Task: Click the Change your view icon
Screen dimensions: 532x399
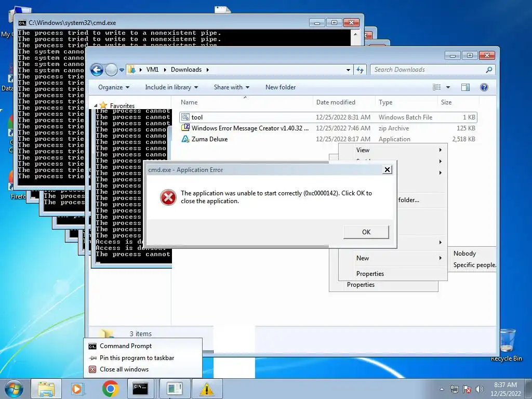Action: pos(437,87)
